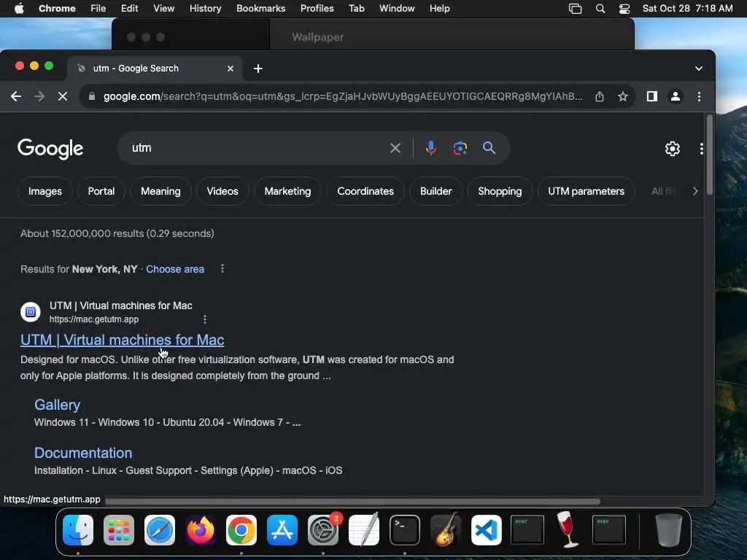Select the Portal filter chip
The image size is (747, 560).
[x=101, y=192]
